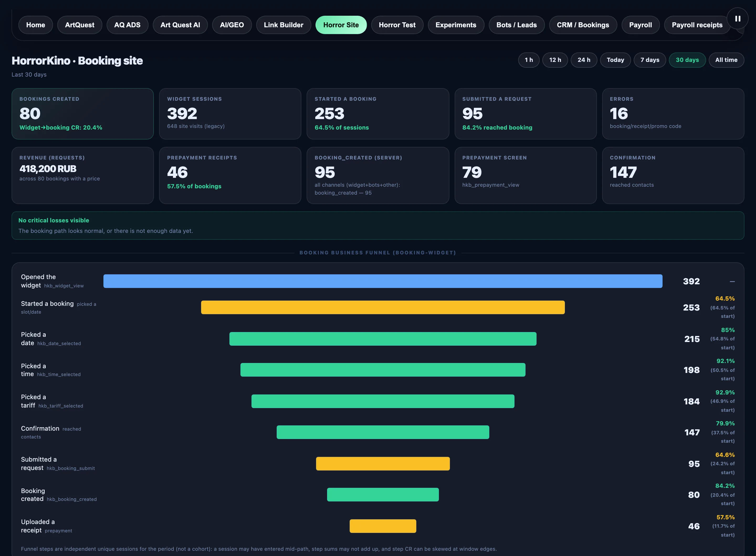Image resolution: width=756 pixels, height=556 pixels.
Task: Click the blue Opened the widget bar
Action: (x=383, y=281)
